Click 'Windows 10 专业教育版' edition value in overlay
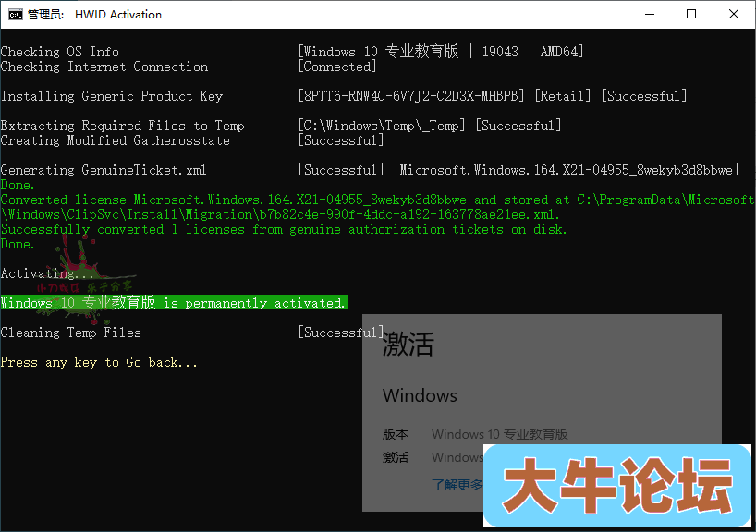Screen dimensions: 756x532 pyautogui.click(x=499, y=434)
